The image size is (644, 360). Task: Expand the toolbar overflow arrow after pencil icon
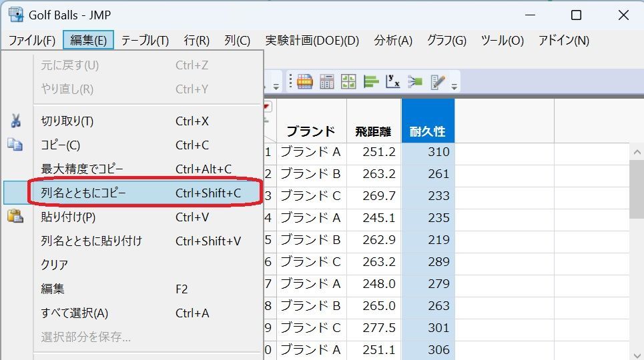[x=454, y=86]
